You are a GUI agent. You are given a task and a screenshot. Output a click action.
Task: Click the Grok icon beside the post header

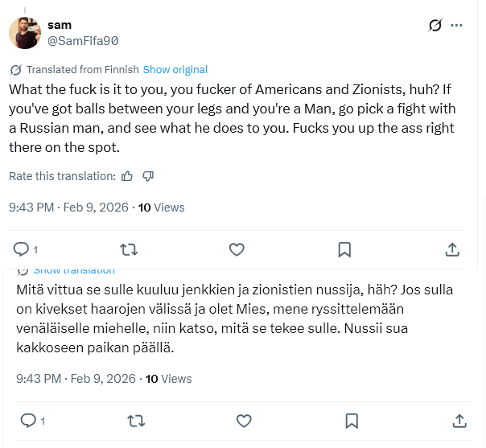click(x=435, y=26)
